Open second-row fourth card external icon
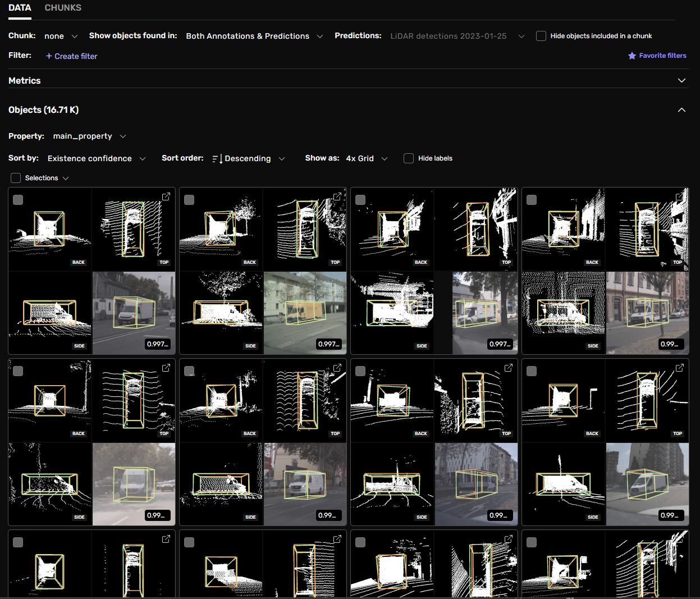700x599 pixels. pos(680,368)
